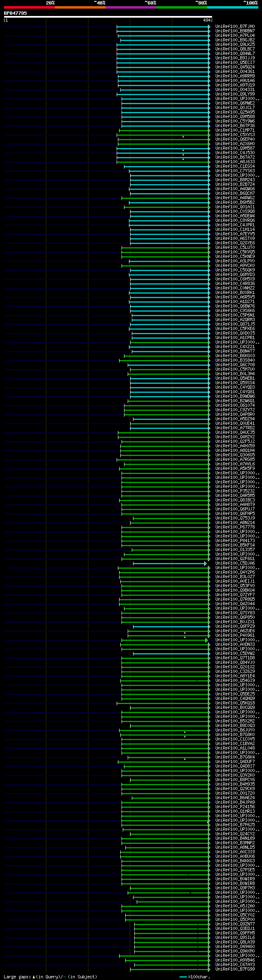Select hit label UniRef100_A0DN33

pos(235,645)
